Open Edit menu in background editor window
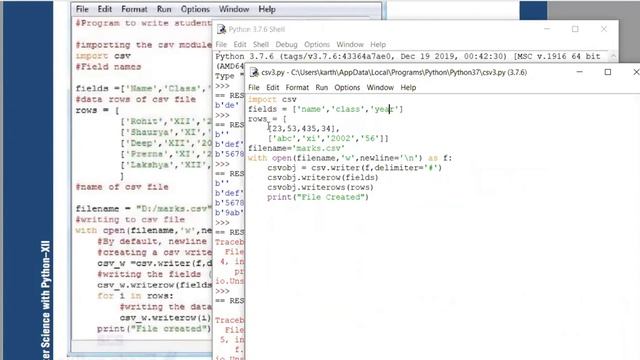Viewport: 640px width, 360px height. click(104, 9)
